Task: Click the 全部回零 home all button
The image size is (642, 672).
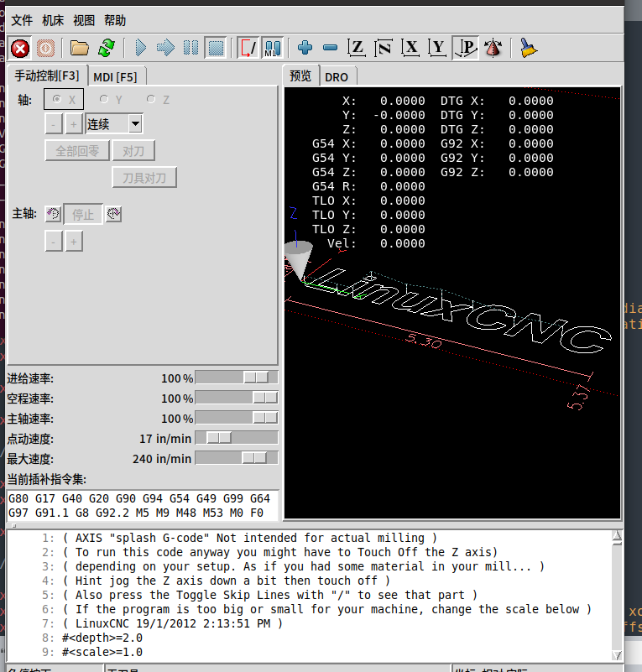Action: click(x=77, y=151)
